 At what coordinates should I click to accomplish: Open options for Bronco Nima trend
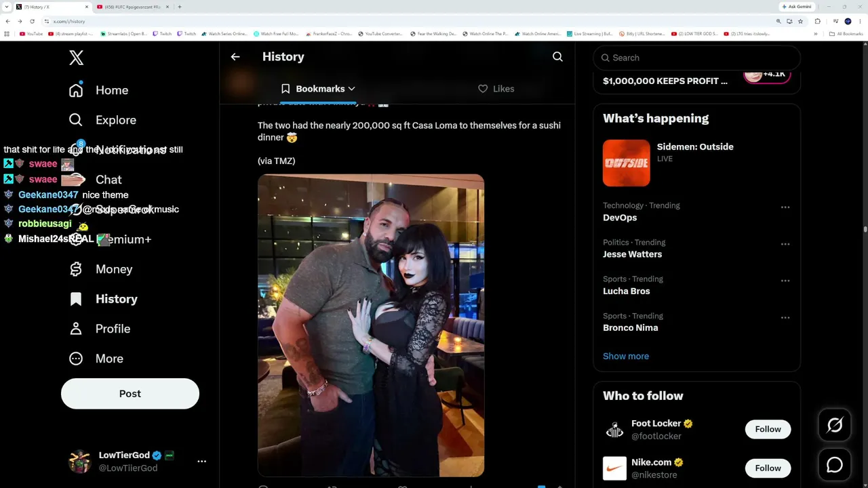[785, 317]
